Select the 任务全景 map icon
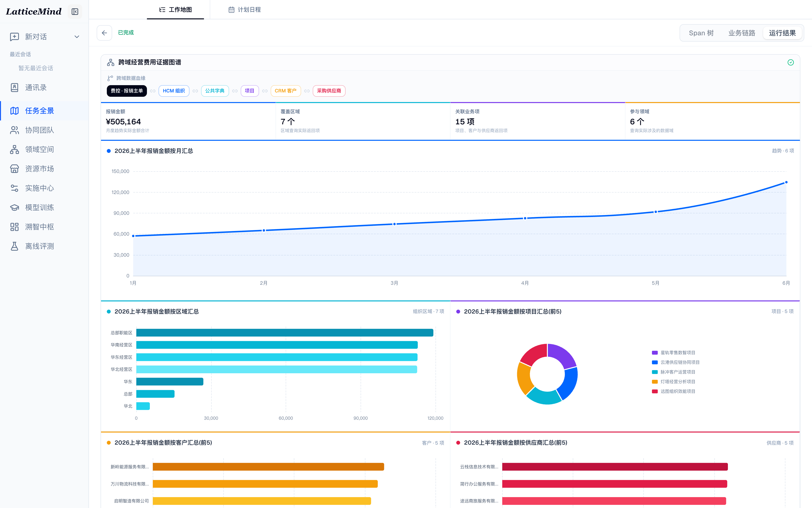Screen dimensions: 812x508 click(14, 111)
